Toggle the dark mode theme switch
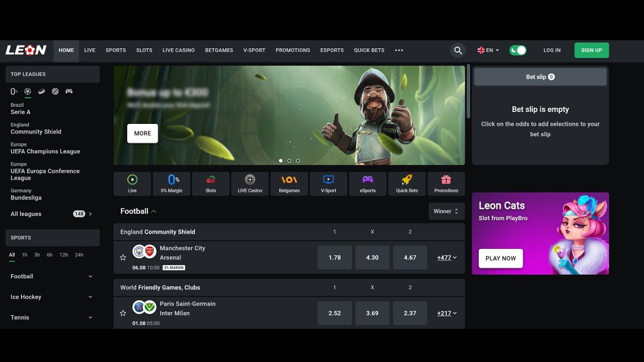The height and width of the screenshot is (362, 644). coord(518,50)
